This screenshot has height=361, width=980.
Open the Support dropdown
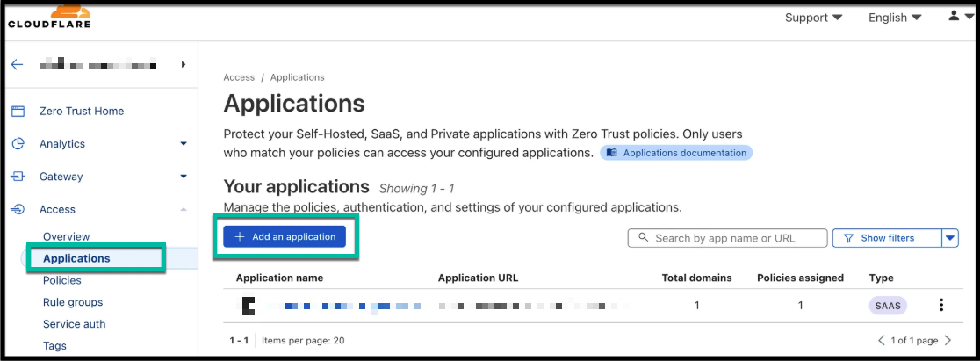814,18
